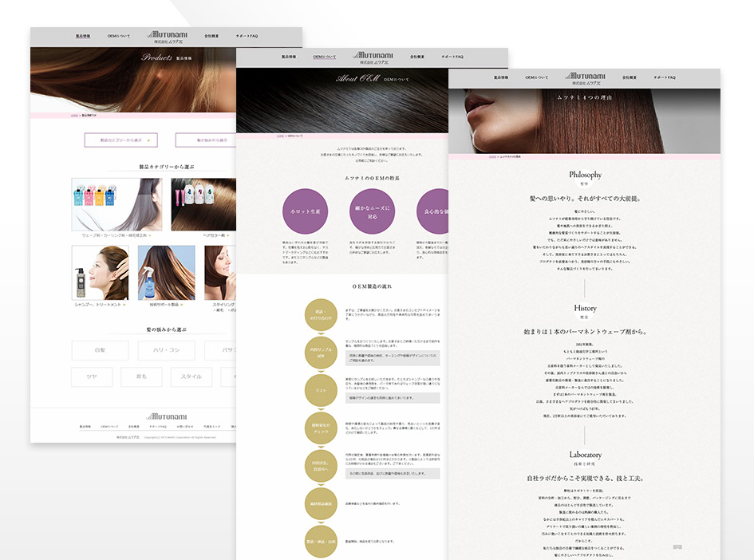Select the purple 小ロット生産 circle

coord(305,211)
